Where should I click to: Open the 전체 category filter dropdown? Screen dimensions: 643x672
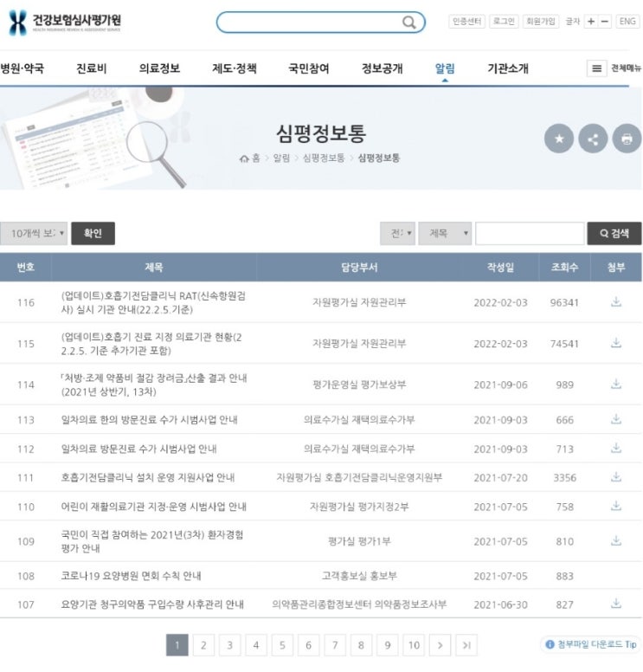pos(397,233)
